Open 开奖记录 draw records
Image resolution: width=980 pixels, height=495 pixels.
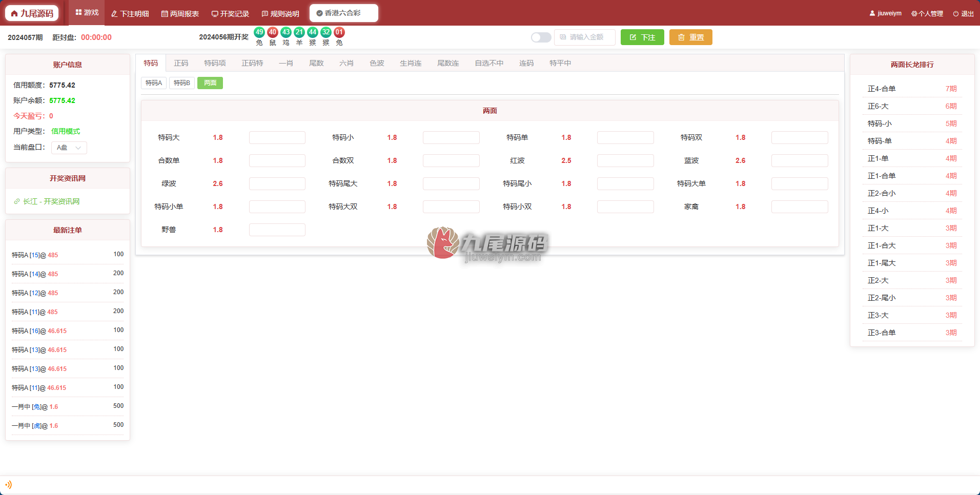point(230,14)
